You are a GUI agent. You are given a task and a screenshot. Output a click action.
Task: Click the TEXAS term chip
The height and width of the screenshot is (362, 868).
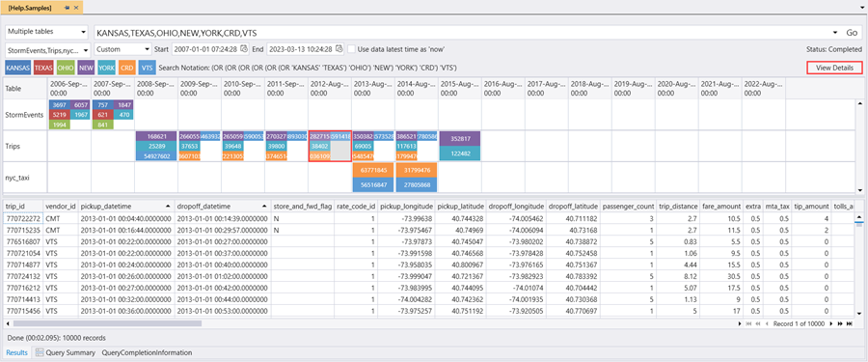click(x=43, y=68)
